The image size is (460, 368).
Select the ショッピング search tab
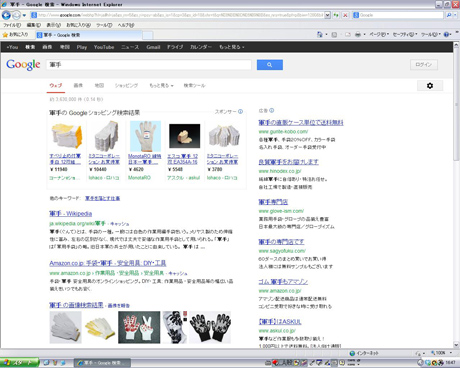tap(126, 86)
